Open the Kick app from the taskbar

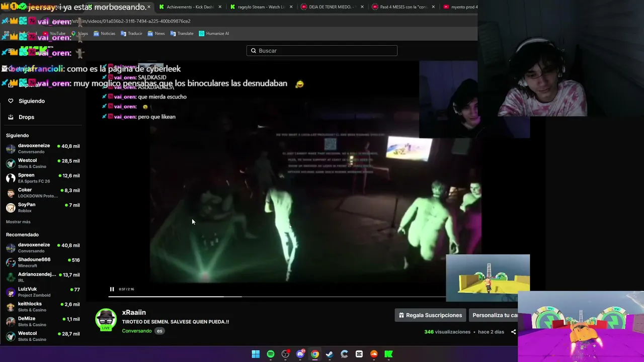388,354
